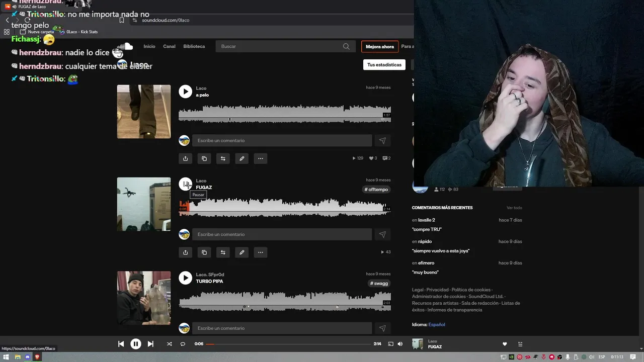644x362 pixels.
Task: Open track "lavalle 2" from comments
Action: point(427,220)
